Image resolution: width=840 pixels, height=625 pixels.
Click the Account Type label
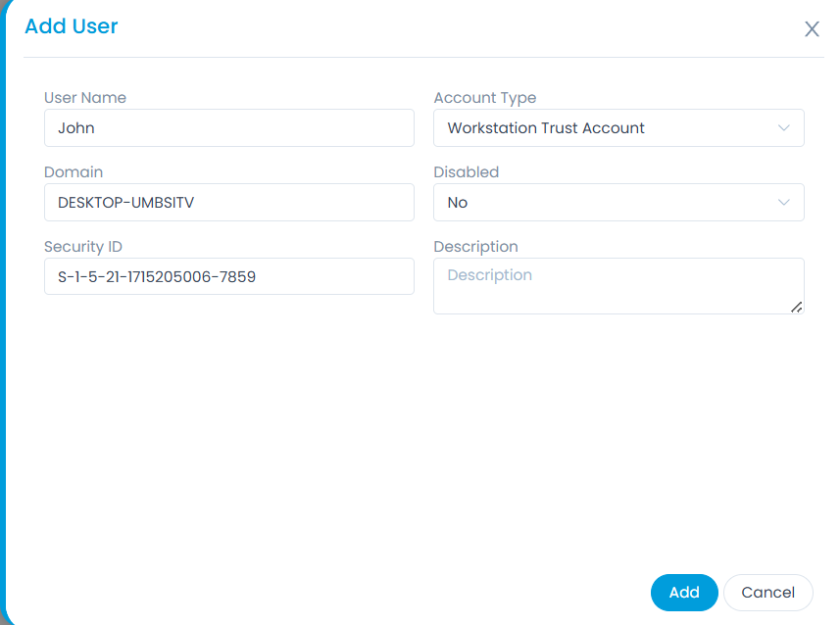485,97
